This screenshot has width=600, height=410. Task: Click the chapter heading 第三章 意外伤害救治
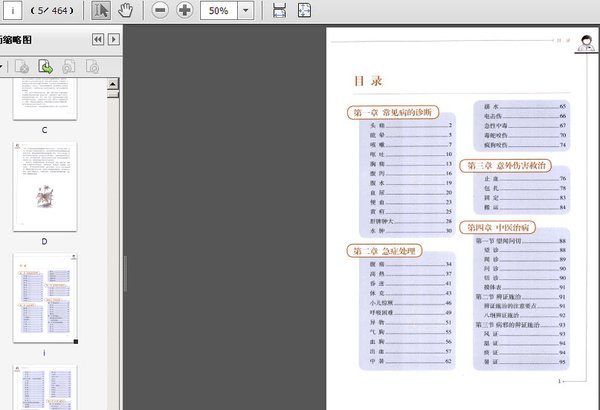(506, 165)
